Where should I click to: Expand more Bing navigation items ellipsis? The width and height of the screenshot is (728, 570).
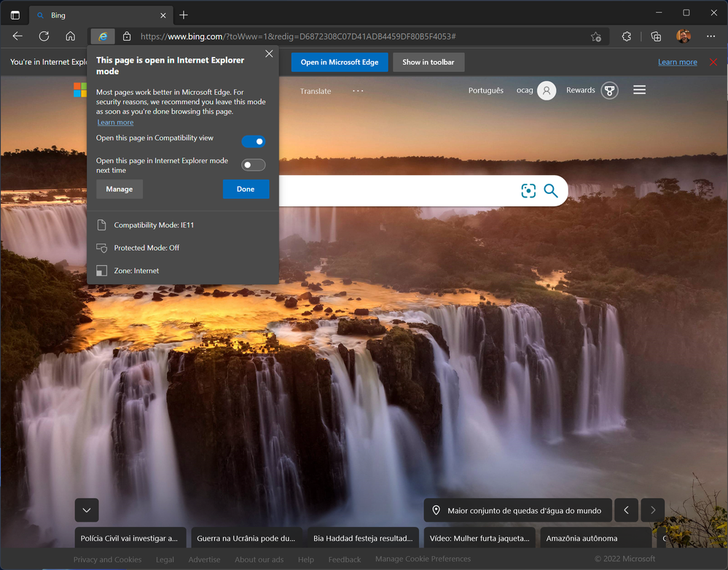[358, 90]
